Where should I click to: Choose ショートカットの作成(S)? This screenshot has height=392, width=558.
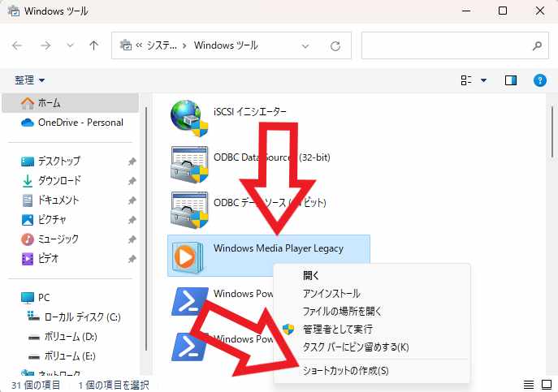(372, 371)
